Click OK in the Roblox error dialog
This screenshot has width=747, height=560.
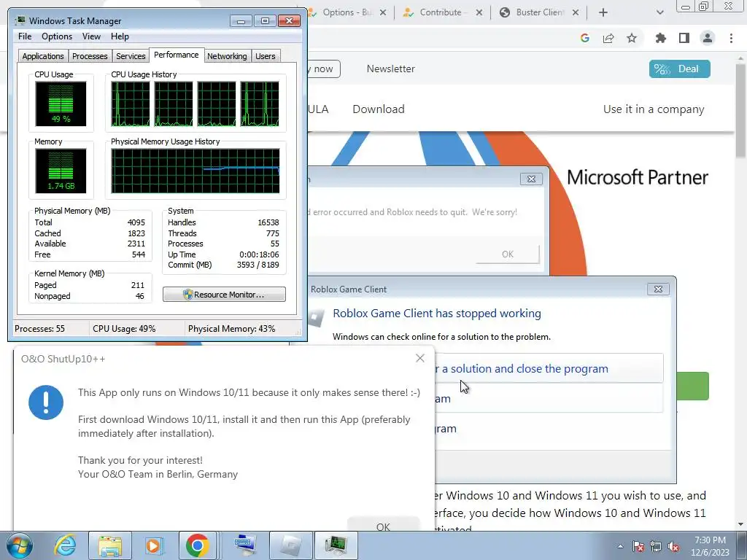pos(508,254)
